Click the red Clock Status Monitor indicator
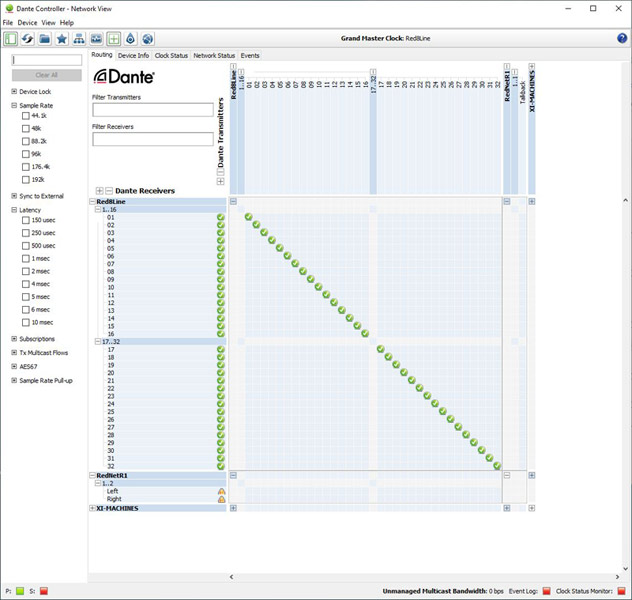The height and width of the screenshot is (600, 632). coord(621,591)
